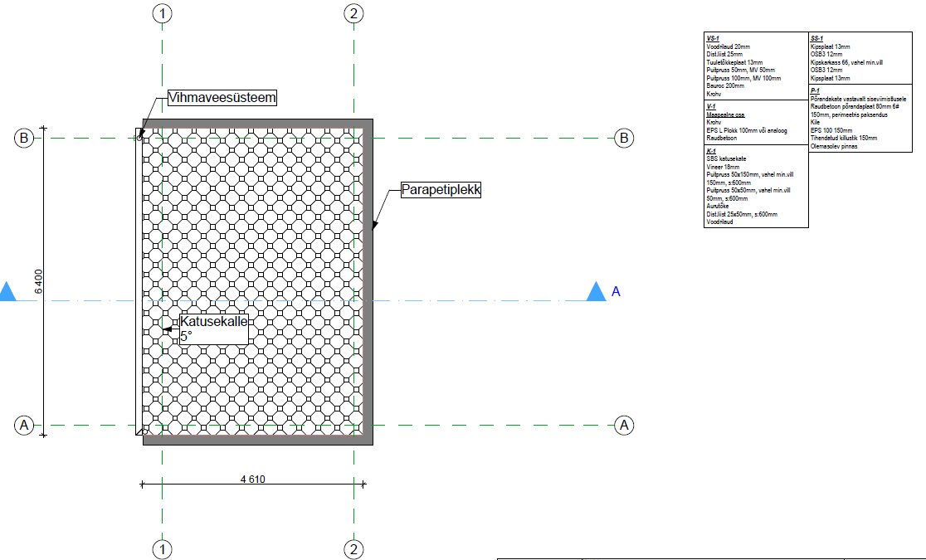Select the right grid bubble A in circle

click(624, 426)
